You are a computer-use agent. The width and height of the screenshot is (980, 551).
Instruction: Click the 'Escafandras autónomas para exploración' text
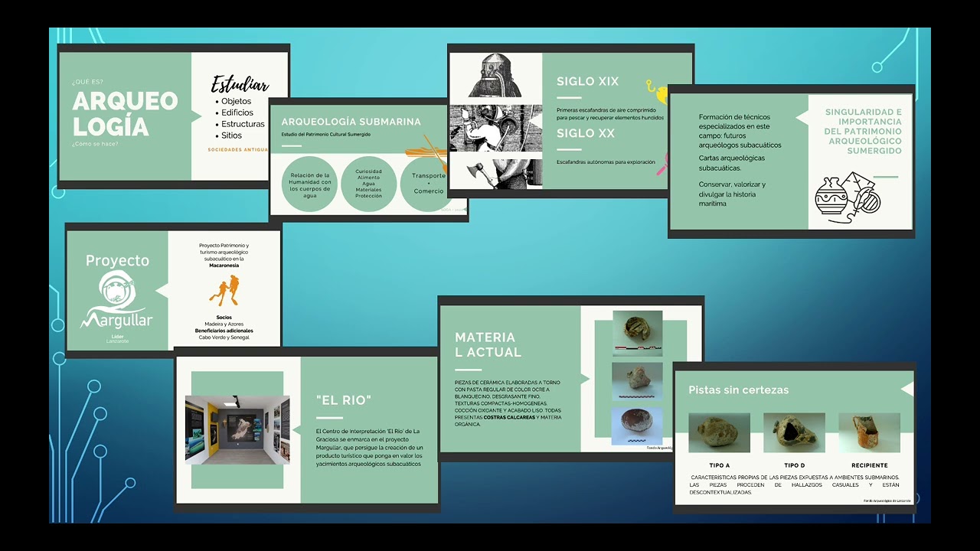click(x=605, y=162)
